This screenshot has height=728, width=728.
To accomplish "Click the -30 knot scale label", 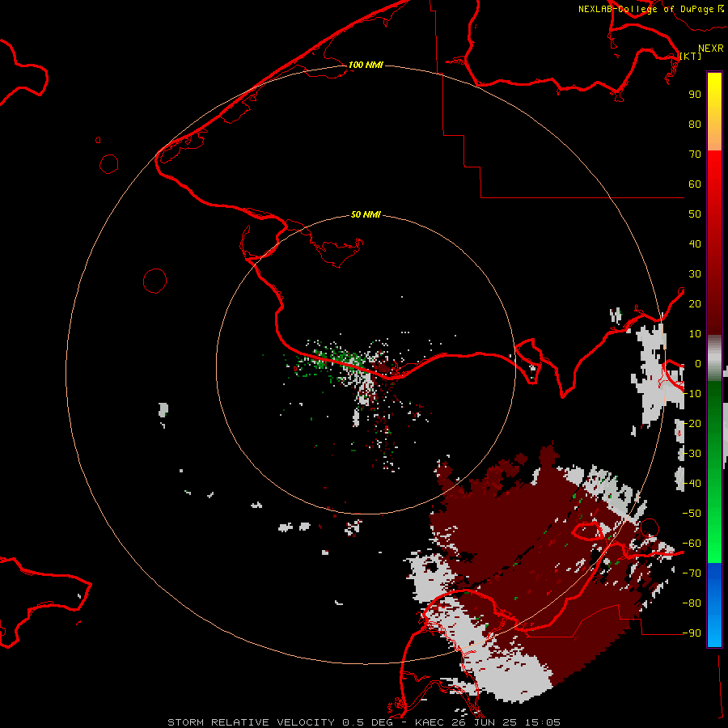I will [x=692, y=454].
